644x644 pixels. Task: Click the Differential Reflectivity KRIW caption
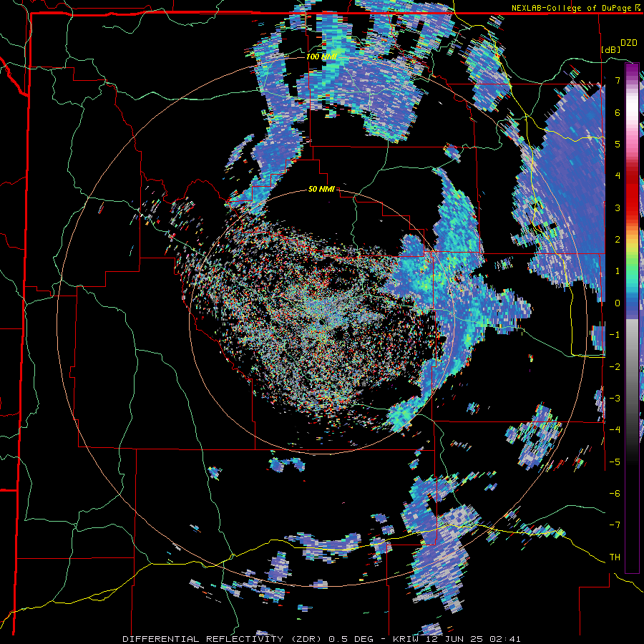pyautogui.click(x=321, y=639)
